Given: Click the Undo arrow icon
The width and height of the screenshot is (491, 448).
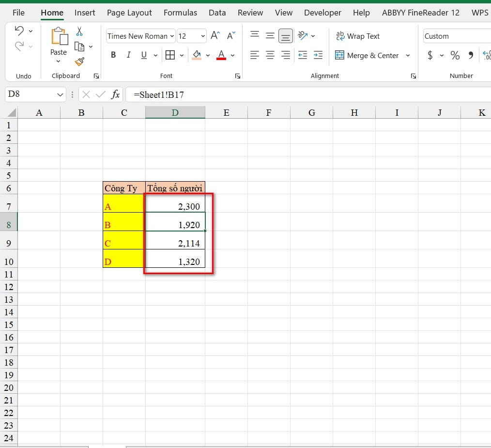Looking at the screenshot, I should click(19, 31).
